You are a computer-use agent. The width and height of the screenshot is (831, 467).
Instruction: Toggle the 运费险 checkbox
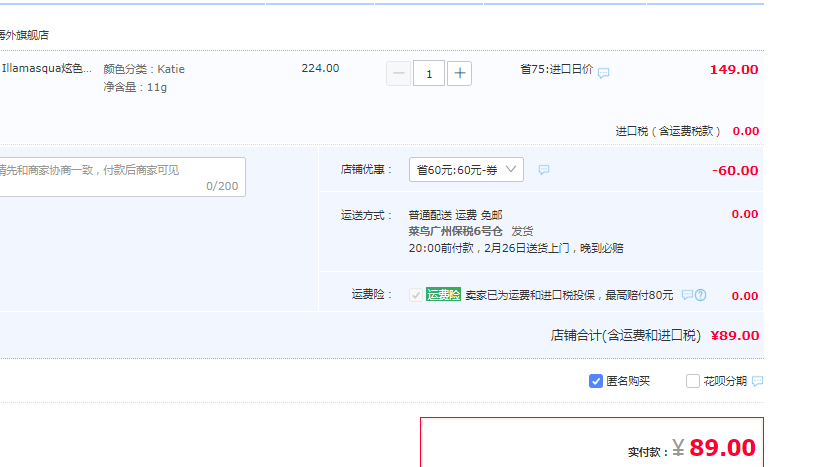coord(416,295)
